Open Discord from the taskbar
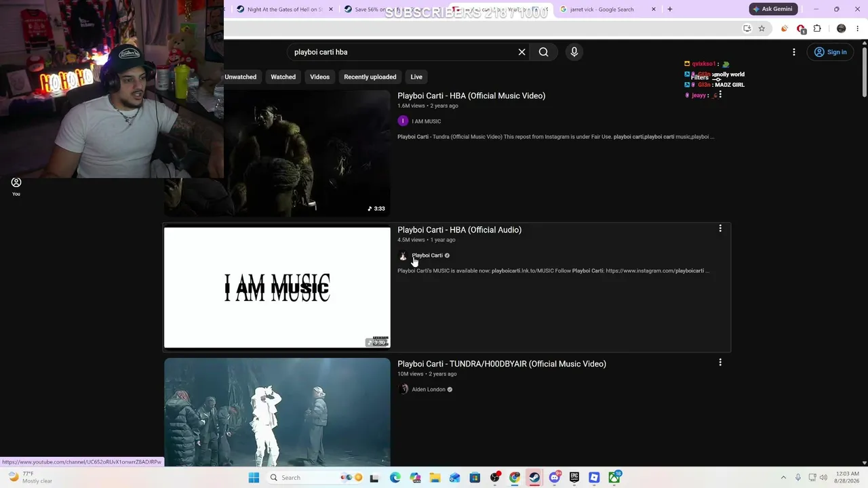The image size is (868, 488). (x=554, y=478)
